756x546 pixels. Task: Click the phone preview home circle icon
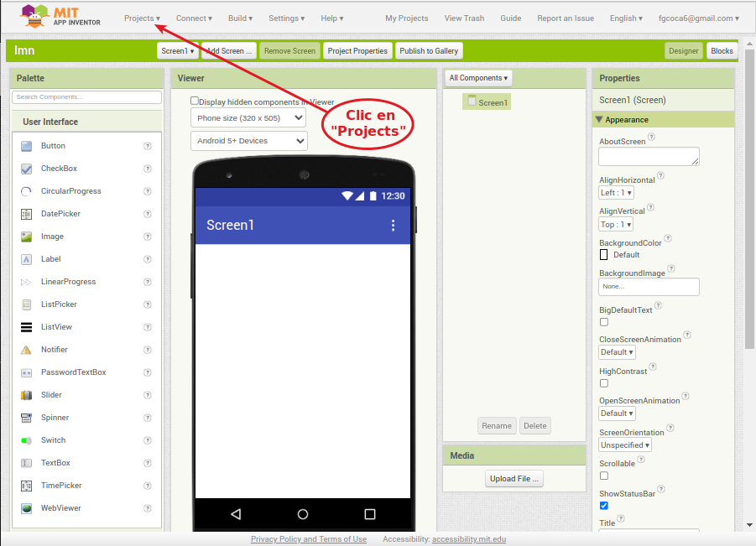point(303,514)
